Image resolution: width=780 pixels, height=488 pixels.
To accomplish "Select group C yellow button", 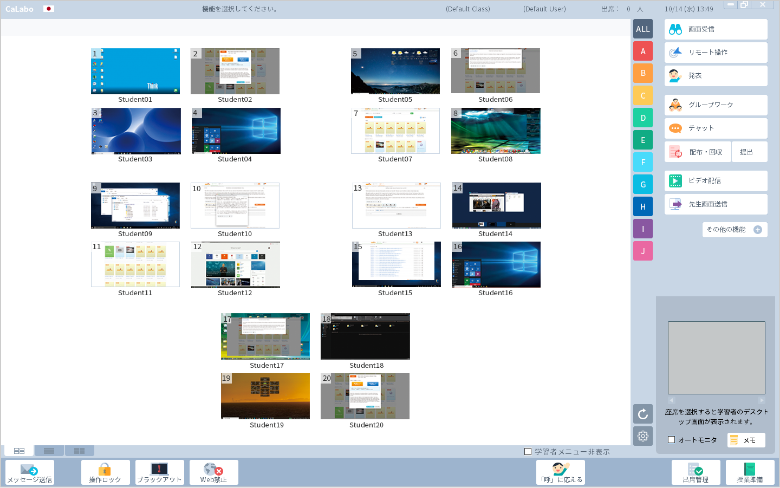I will click(x=643, y=96).
